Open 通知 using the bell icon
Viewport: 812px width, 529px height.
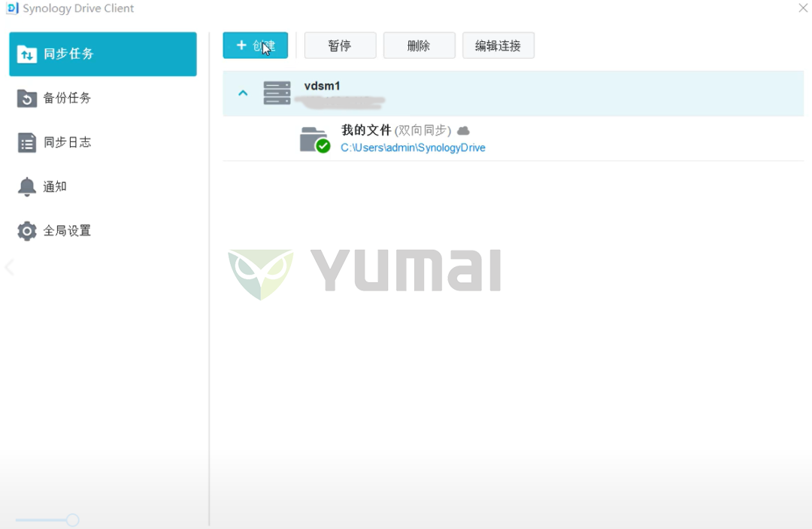[x=26, y=187]
